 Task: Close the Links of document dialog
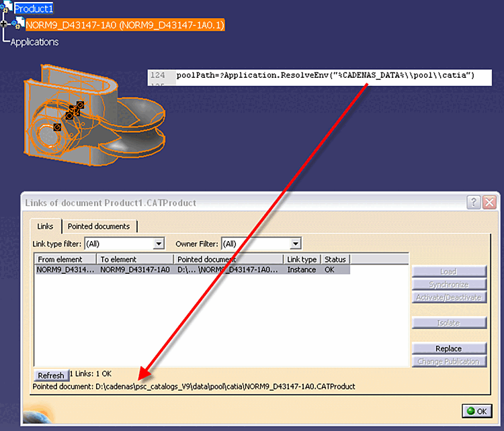tap(489, 203)
